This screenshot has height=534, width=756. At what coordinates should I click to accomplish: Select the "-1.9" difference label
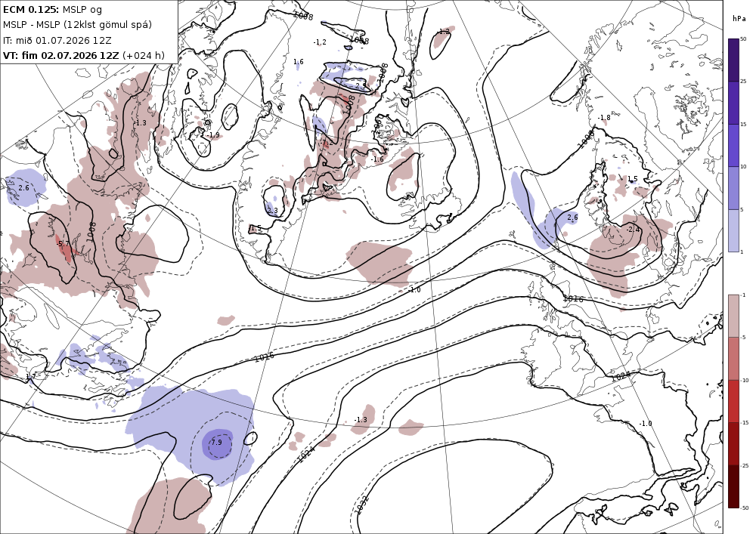pyautogui.click(x=212, y=135)
